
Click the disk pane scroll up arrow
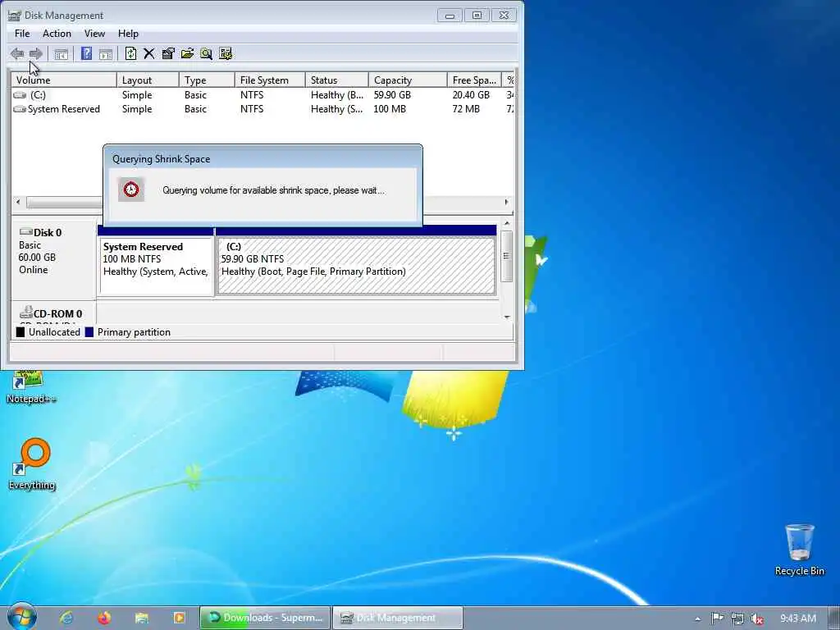coord(507,223)
